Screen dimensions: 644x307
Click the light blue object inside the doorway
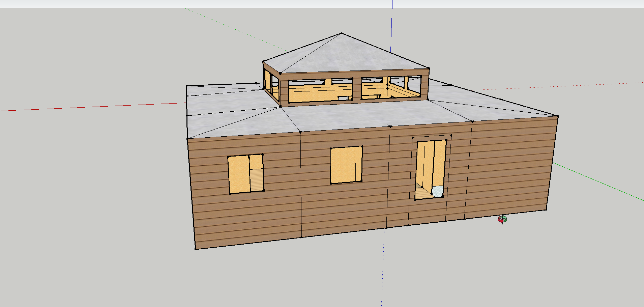click(x=437, y=191)
